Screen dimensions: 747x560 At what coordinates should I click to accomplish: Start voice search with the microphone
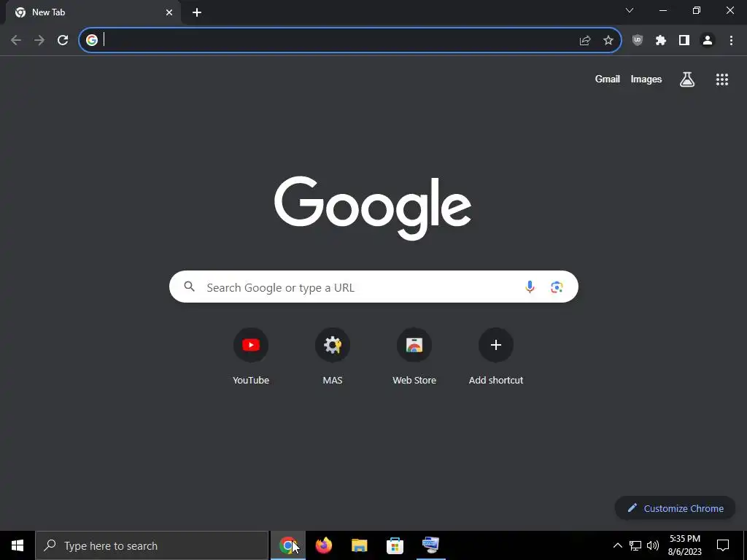click(530, 287)
